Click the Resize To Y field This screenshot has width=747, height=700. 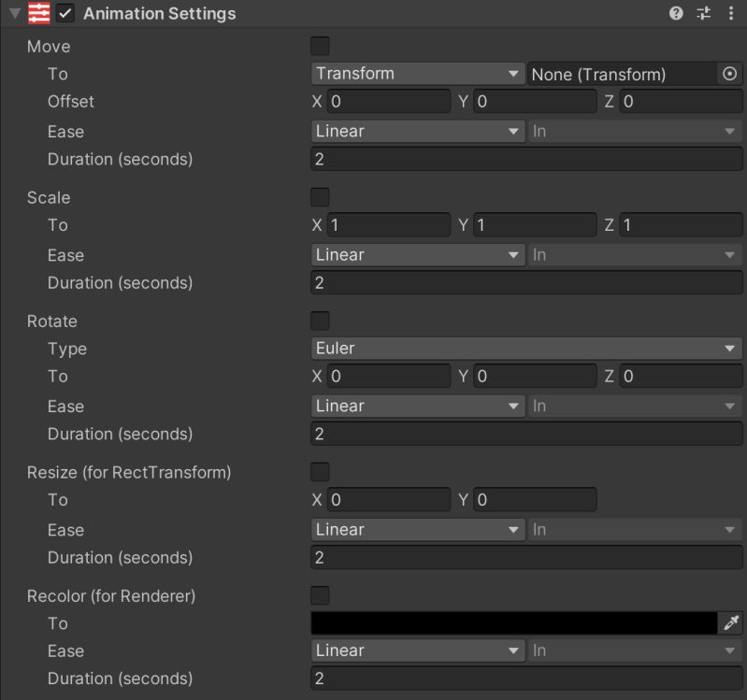pos(535,499)
